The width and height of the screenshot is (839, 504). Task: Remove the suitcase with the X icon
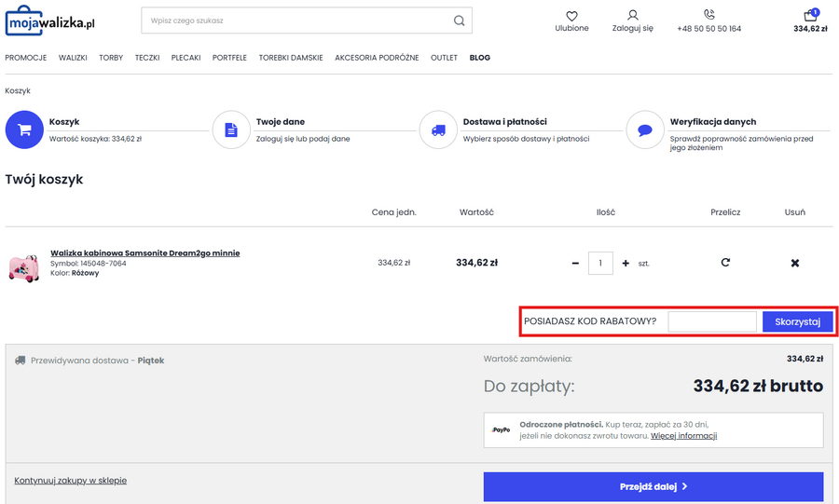pyautogui.click(x=795, y=264)
